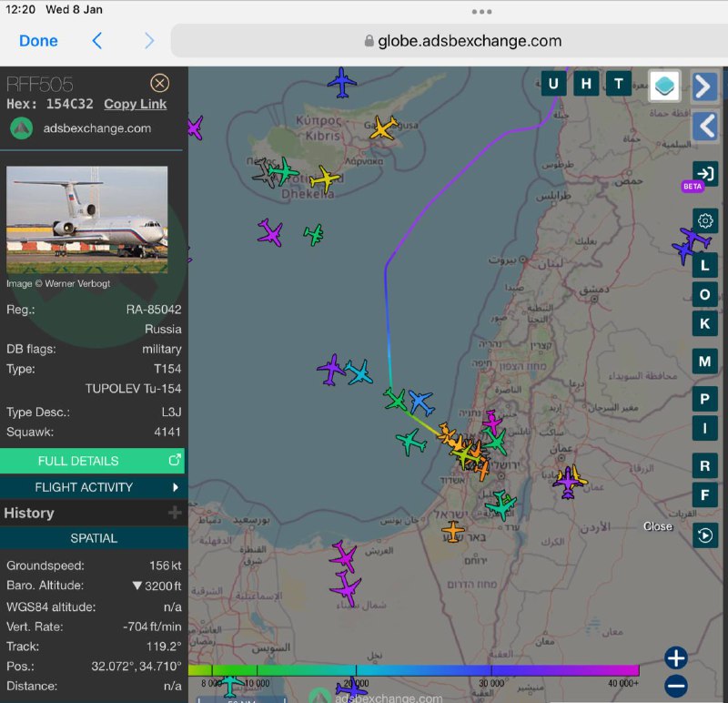The width and height of the screenshot is (728, 703).
Task: Open map settings gear icon
Action: point(705,220)
